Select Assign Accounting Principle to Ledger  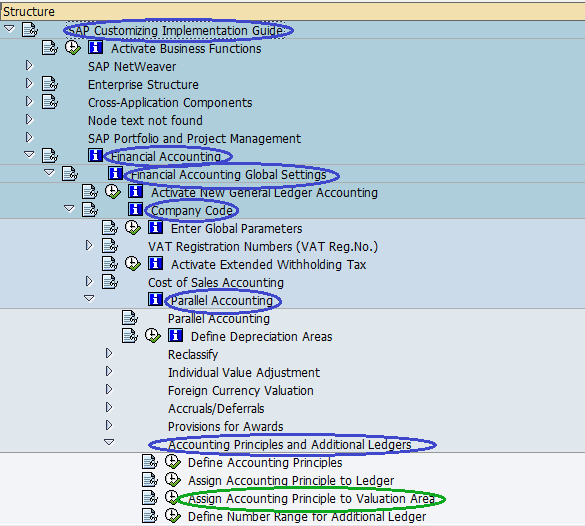[291, 481]
